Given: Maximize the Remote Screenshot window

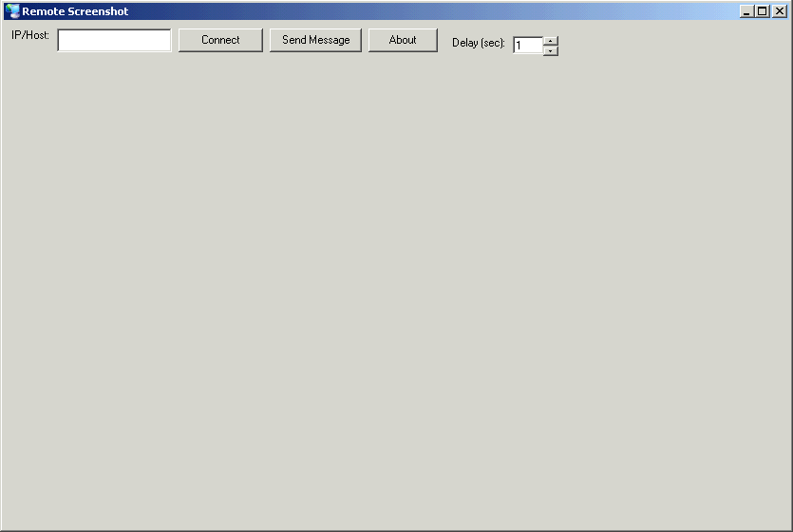Looking at the screenshot, I should coord(762,11).
